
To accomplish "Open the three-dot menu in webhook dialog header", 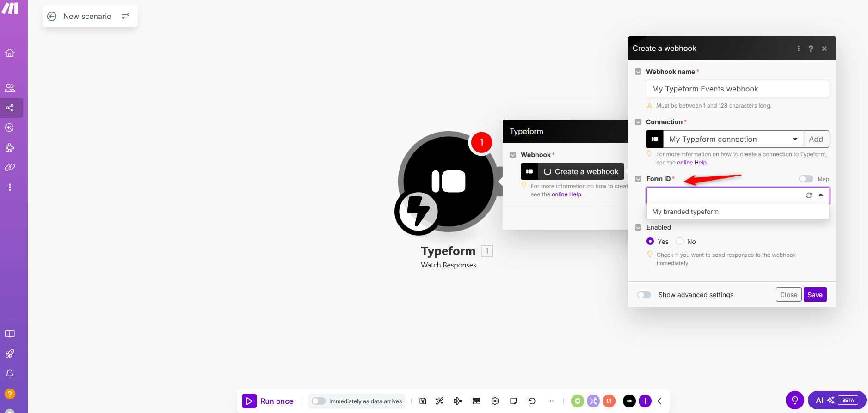I will click(x=798, y=49).
